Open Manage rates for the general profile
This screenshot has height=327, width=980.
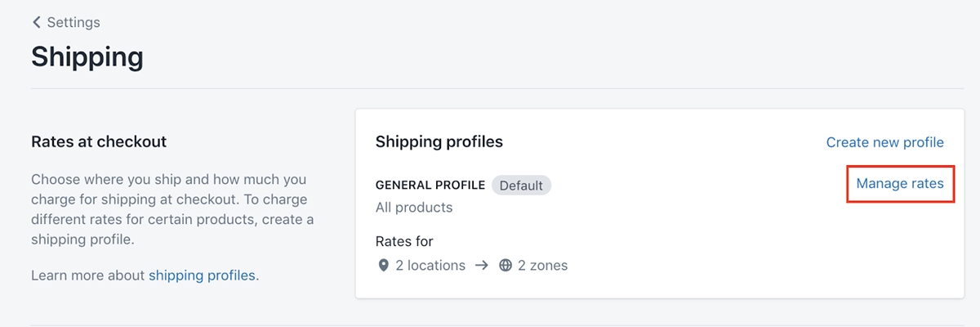pos(900,184)
